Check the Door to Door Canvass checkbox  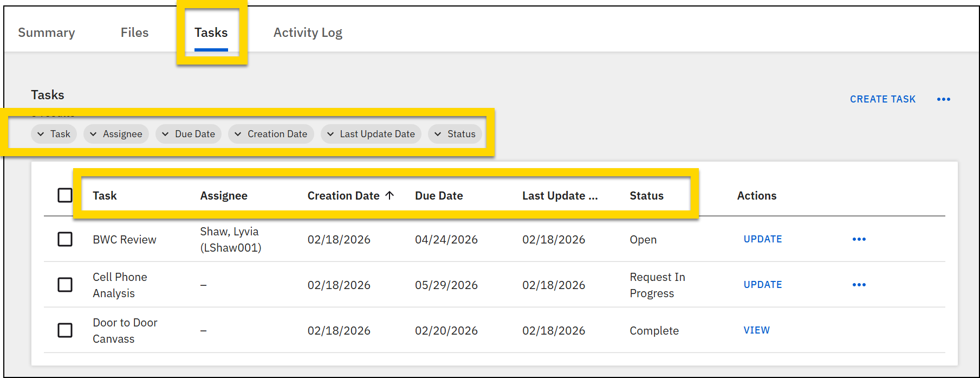(65, 330)
